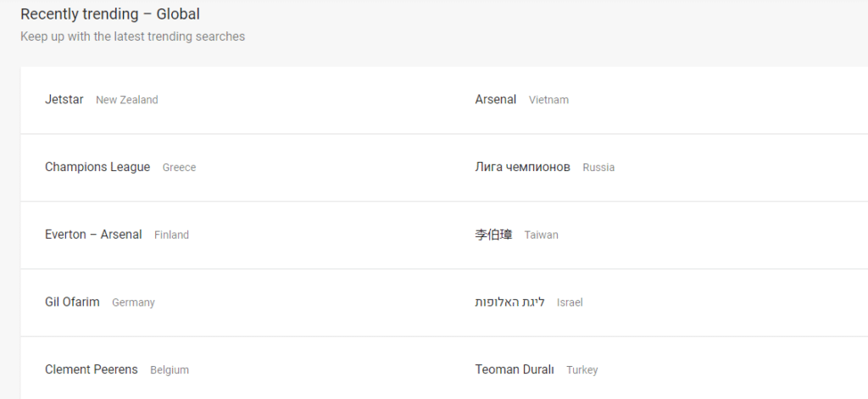Click the Clement Peerens search term
868x399 pixels.
tap(92, 370)
